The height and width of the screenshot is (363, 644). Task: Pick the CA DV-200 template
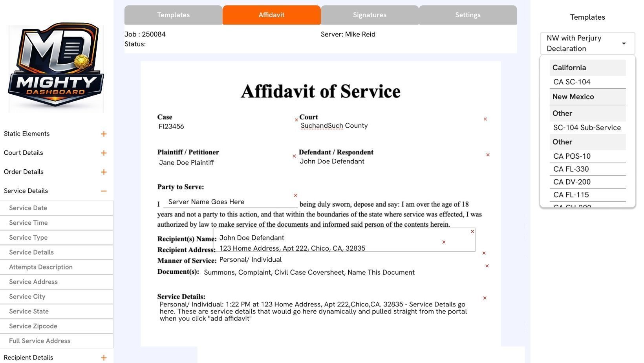[x=587, y=182]
